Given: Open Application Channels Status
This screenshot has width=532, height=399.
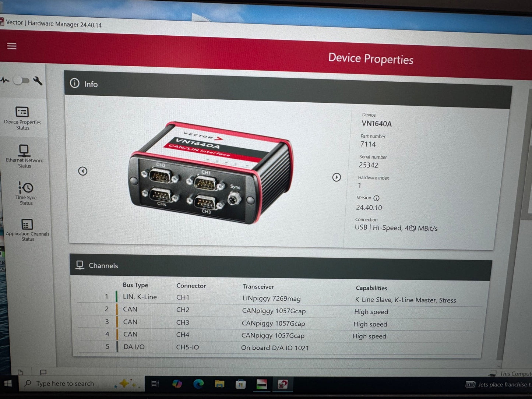Looking at the screenshot, I should tap(28, 230).
